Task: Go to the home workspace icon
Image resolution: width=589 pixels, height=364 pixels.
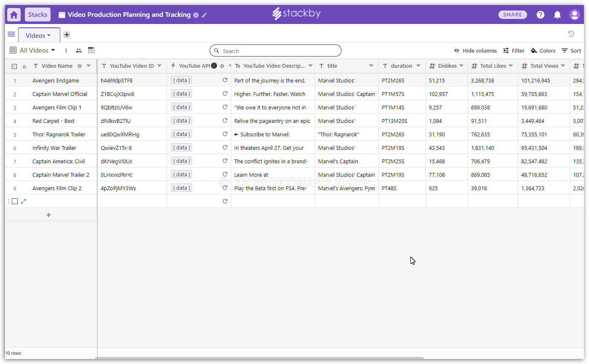Action: 14,15
